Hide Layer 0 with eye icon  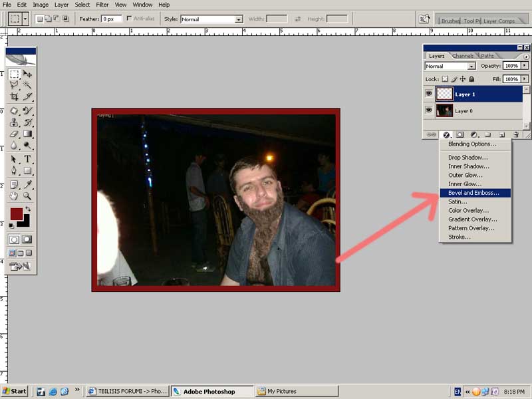tap(429, 110)
